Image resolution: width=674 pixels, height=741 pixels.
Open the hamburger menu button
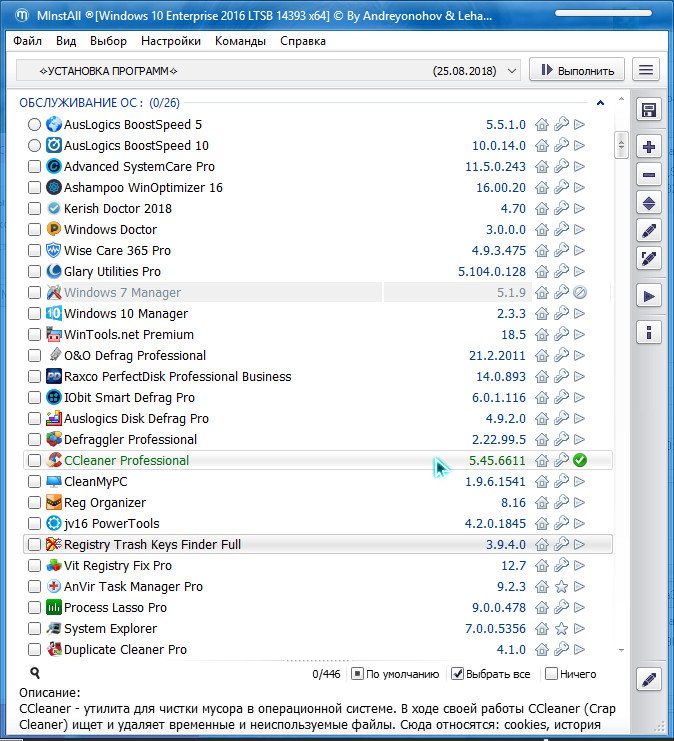[646, 70]
